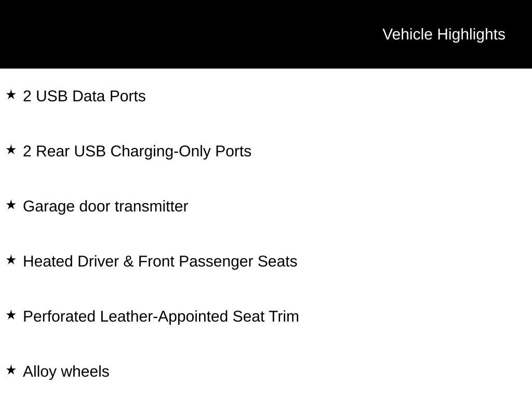This screenshot has height=399, width=532.
Task: Click the star bullet before Garage door transmitter
Action: coord(11,205)
